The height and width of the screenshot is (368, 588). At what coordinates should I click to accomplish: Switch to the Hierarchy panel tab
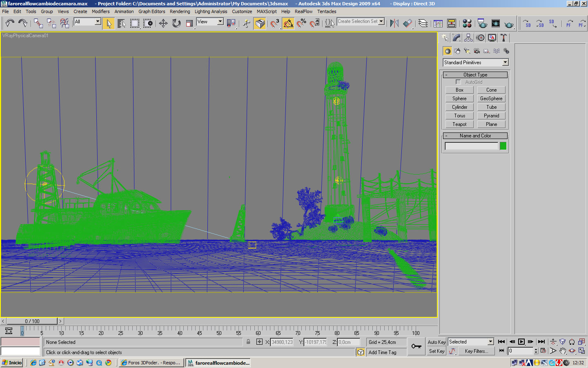(x=468, y=38)
